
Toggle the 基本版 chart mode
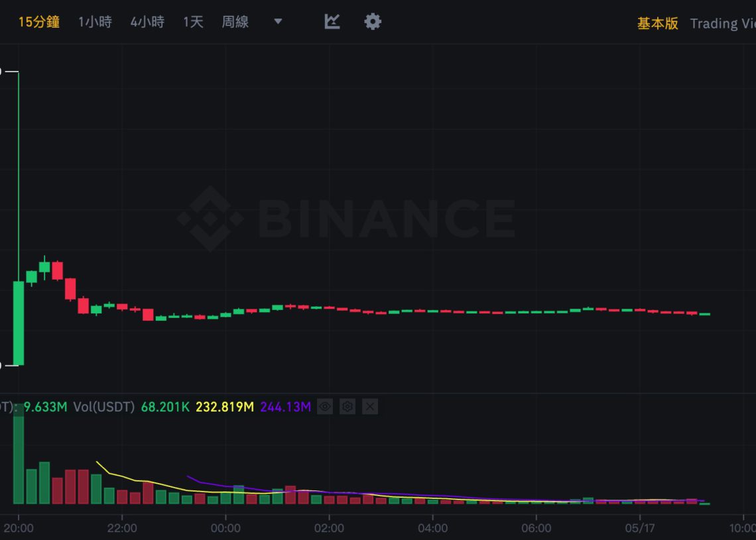(657, 23)
